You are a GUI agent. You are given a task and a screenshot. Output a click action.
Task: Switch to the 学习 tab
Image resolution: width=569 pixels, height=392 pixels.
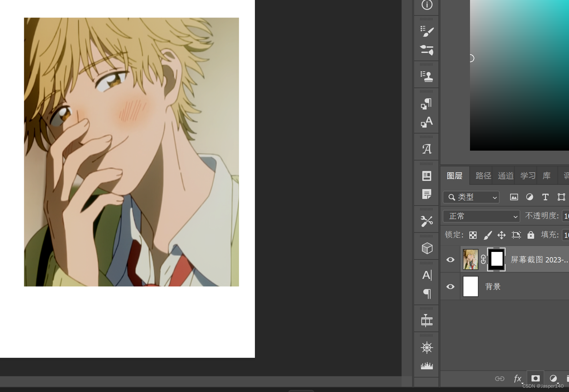click(528, 176)
